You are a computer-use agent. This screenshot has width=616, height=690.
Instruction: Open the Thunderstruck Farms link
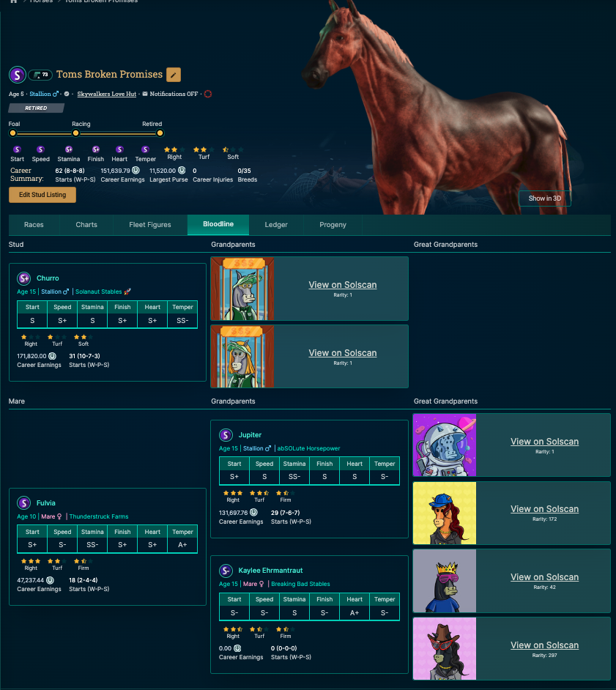tap(99, 516)
